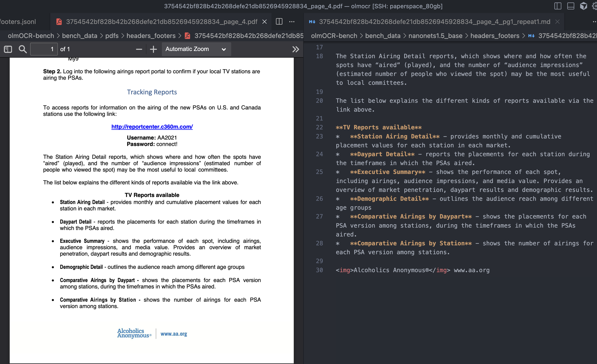
Task: Open the ellipsis actions menu next to the PDF tab
Action: click(291, 21)
